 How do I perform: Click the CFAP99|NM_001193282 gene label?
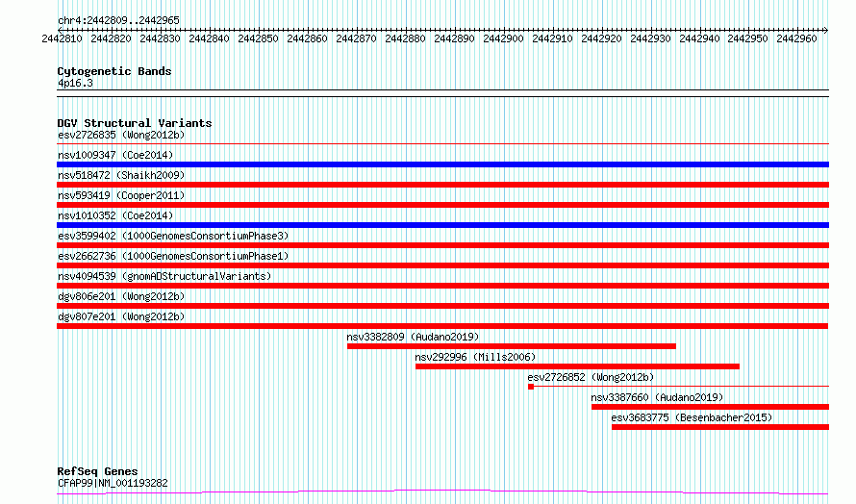[113, 483]
